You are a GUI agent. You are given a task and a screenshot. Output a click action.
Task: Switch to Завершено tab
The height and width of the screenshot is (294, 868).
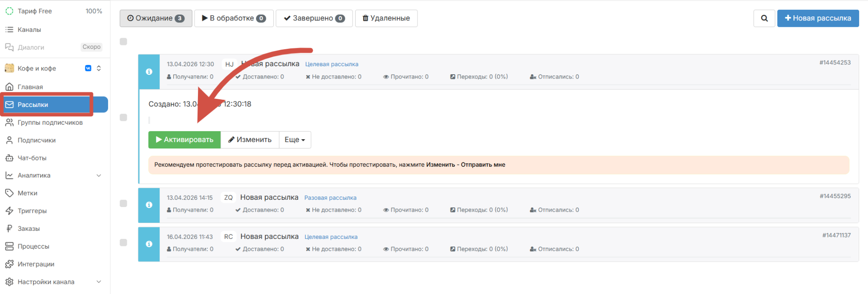pyautogui.click(x=314, y=18)
